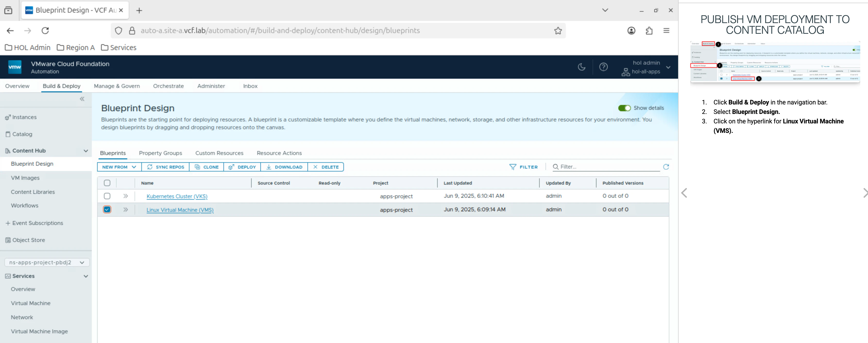
Task: Collapse the Content Hub section
Action: click(x=86, y=151)
